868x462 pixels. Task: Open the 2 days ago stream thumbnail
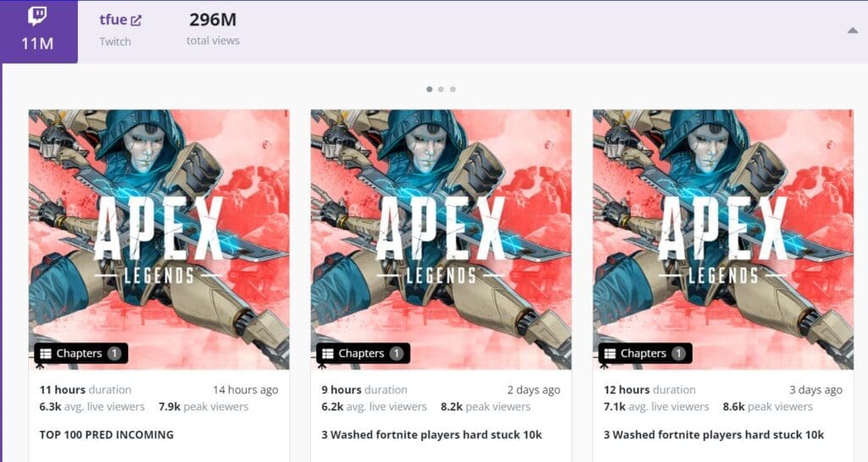(x=441, y=239)
